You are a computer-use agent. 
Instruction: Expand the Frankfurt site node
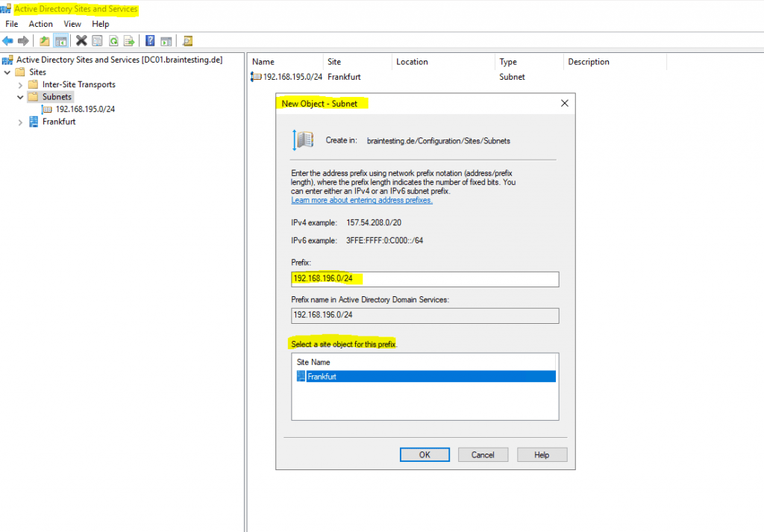pos(20,122)
